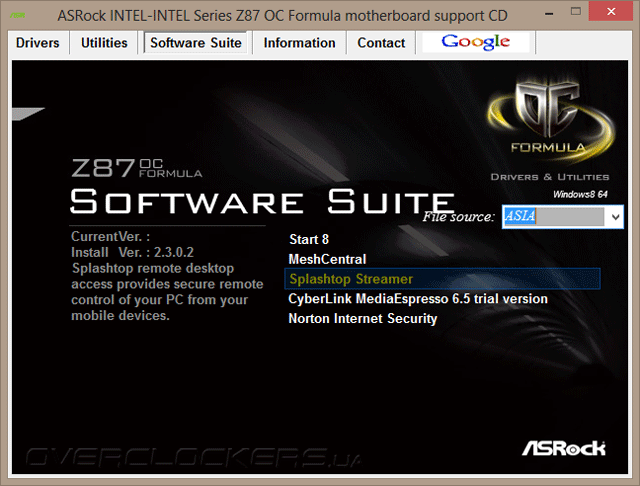Select Norton Internet Security
Image resolution: width=640 pixels, height=486 pixels.
click(x=362, y=318)
